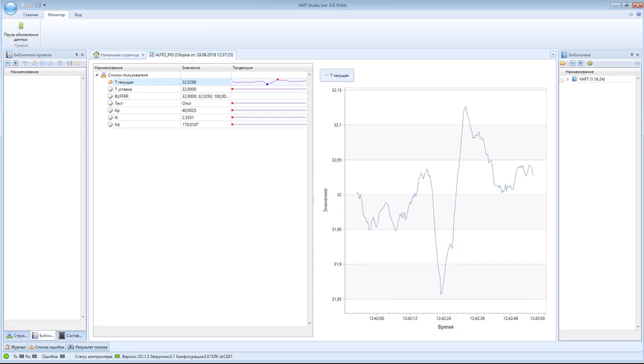Click Пауза обновления данных pause button
Image resolution: width=644 pixels, height=364 pixels.
(x=21, y=32)
